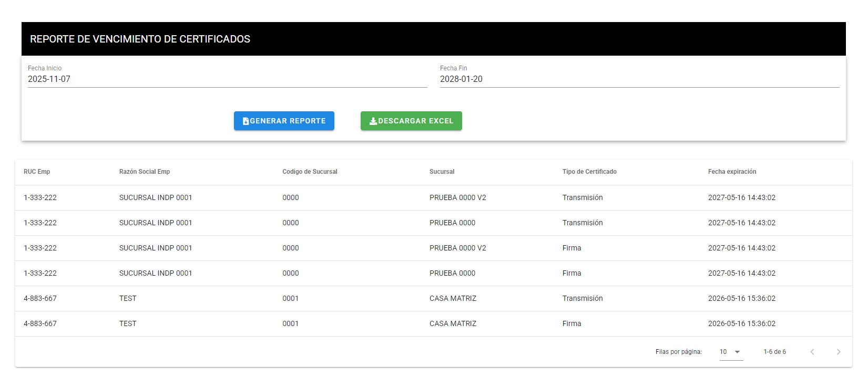Click the Sucursal column header
The width and height of the screenshot is (868, 377).
point(442,172)
